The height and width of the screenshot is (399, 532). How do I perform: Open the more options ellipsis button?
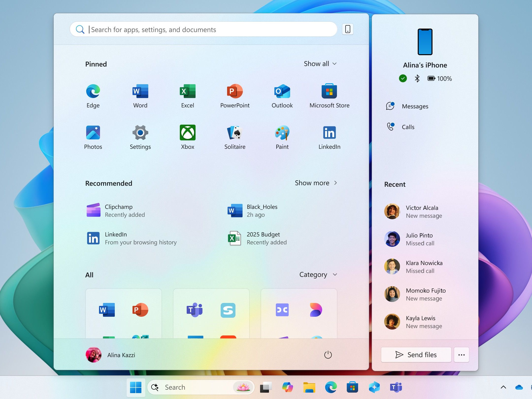[x=461, y=355]
